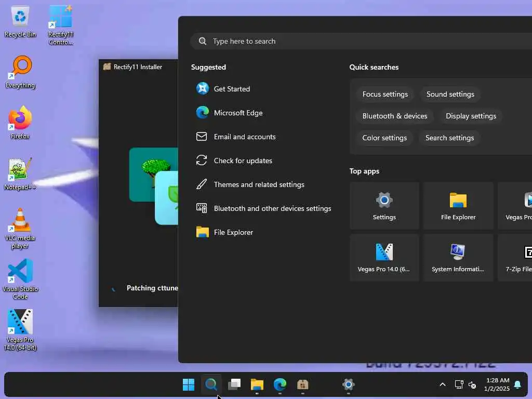The height and width of the screenshot is (399, 532).
Task: Click the Suggested heading
Action: click(x=208, y=67)
